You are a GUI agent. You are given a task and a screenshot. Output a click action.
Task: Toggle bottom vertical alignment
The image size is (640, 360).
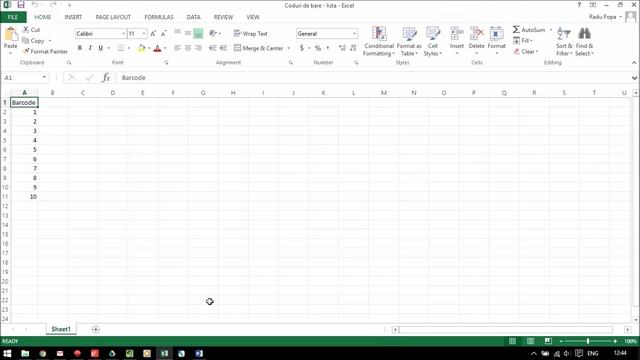tap(198, 33)
